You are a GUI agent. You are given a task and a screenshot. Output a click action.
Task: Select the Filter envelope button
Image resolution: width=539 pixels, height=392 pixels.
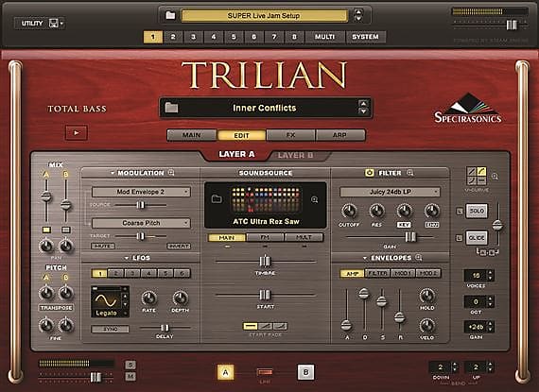377,273
